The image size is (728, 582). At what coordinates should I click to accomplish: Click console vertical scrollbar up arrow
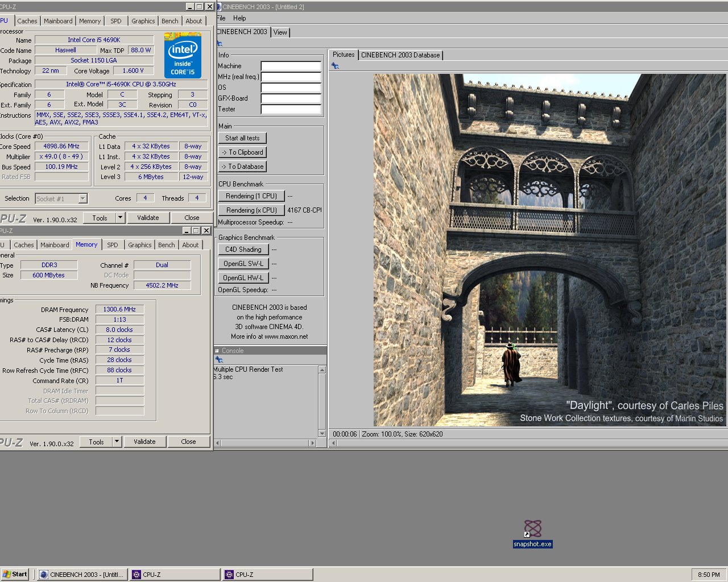[x=322, y=370]
